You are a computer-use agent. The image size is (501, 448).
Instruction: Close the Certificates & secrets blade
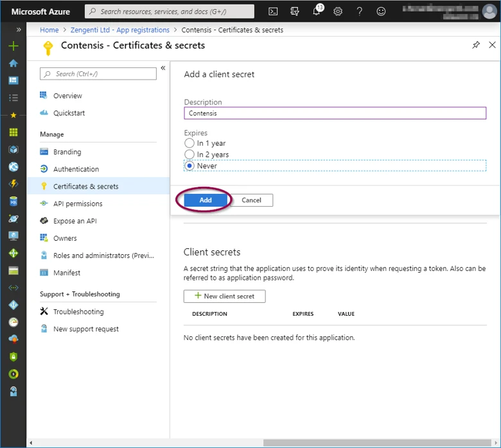[x=492, y=45]
